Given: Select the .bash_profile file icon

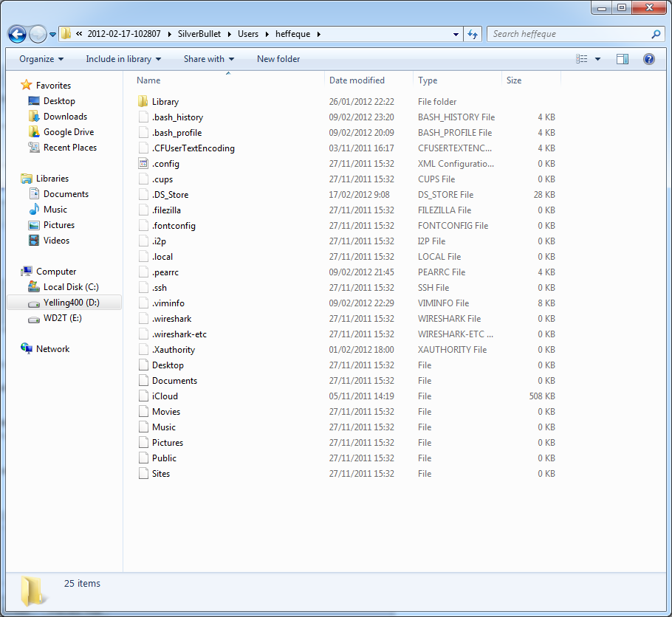Looking at the screenshot, I should pyautogui.click(x=143, y=132).
